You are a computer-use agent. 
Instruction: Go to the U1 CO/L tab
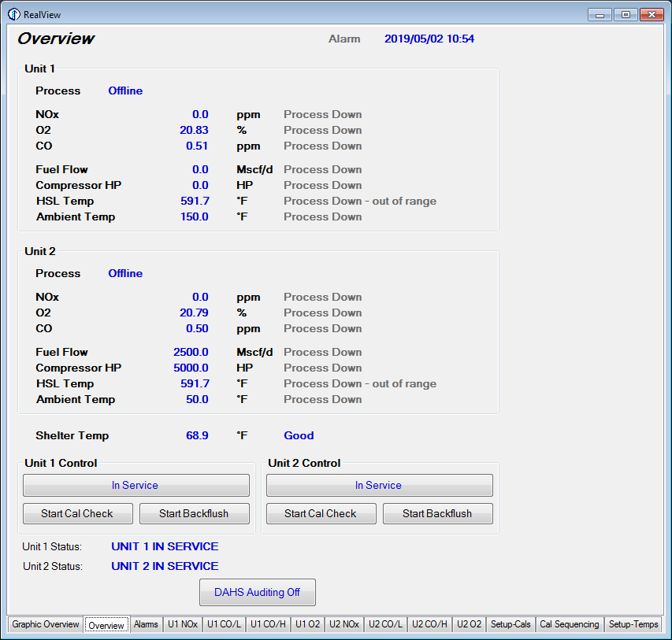(x=225, y=624)
